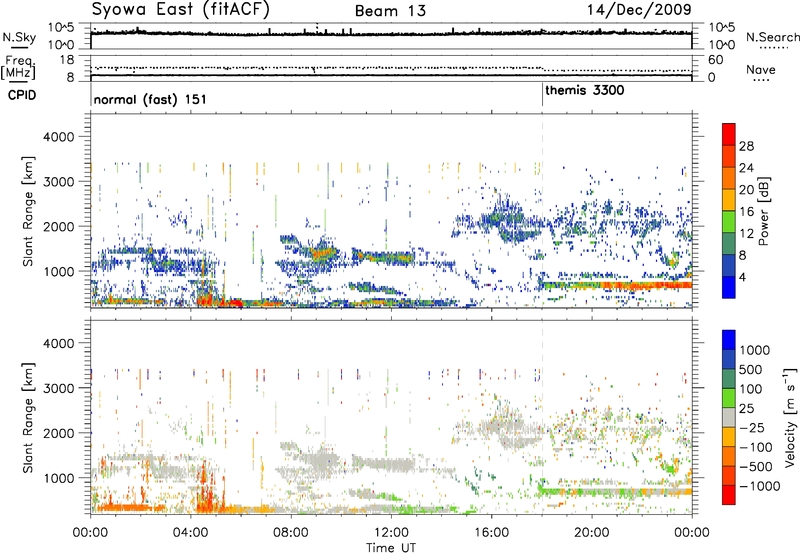
Task: Click the "28" tick on Power scale
Action: pos(746,146)
